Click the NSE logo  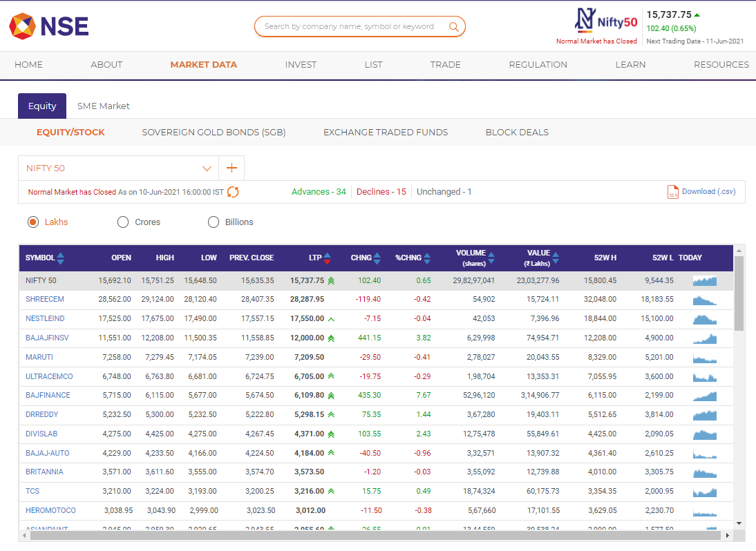(x=48, y=26)
